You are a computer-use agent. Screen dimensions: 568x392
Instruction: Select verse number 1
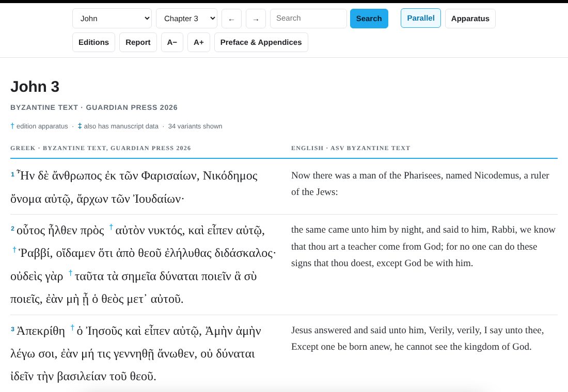(13, 174)
